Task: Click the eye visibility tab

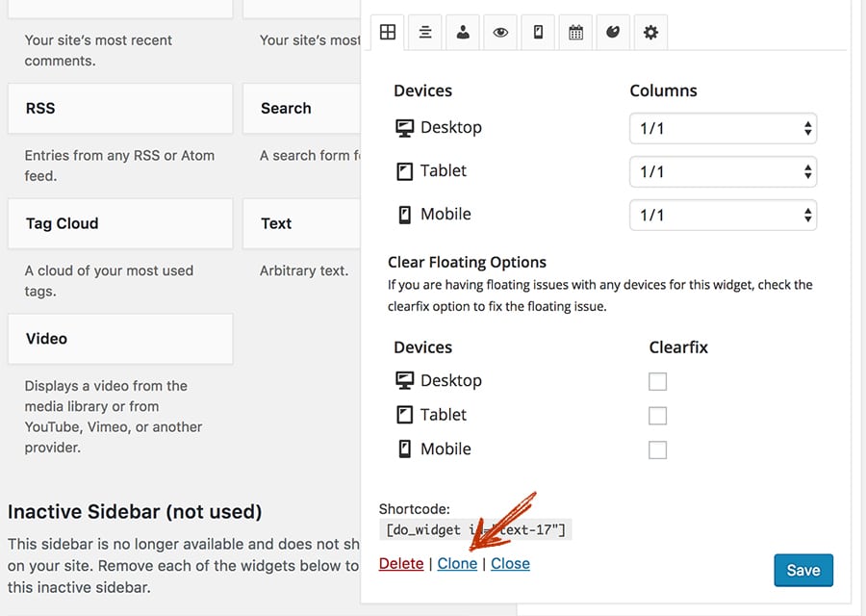Action: point(499,32)
